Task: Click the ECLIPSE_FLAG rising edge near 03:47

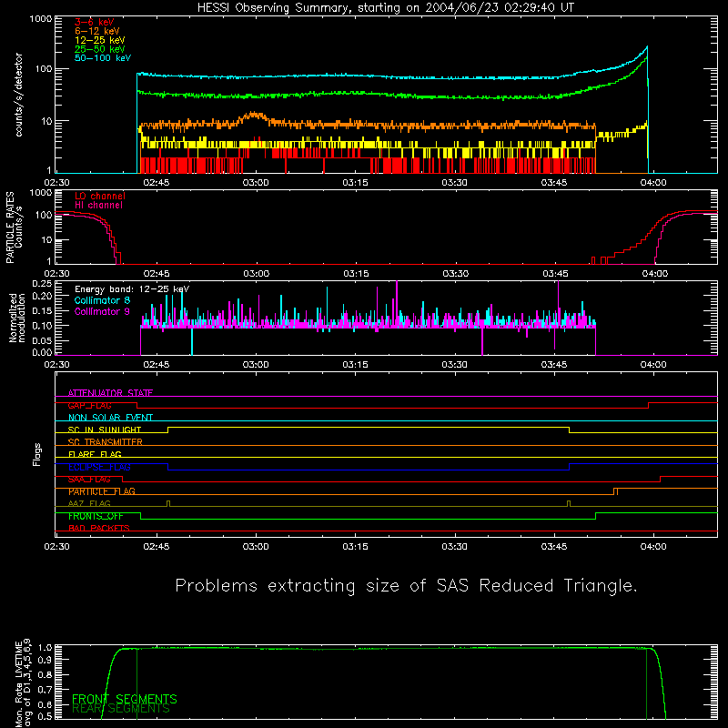Action: point(570,467)
